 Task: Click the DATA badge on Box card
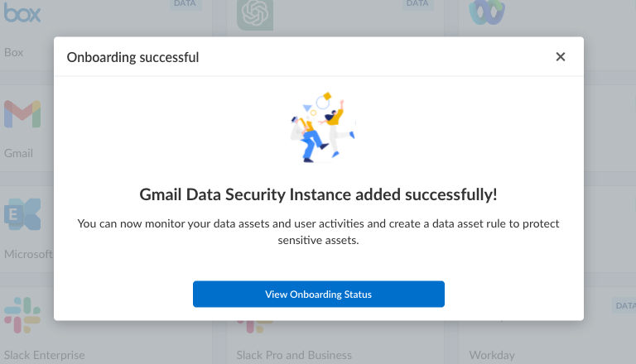pos(185,4)
